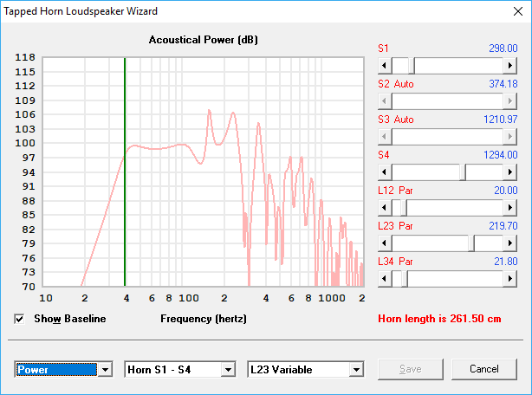Click the right arrow of the S1 slider
Viewport: 532px width, 395px height.
[x=510, y=66]
